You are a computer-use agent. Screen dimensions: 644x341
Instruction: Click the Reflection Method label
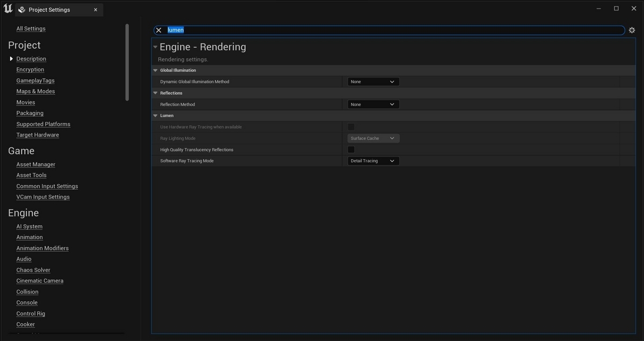coord(178,105)
